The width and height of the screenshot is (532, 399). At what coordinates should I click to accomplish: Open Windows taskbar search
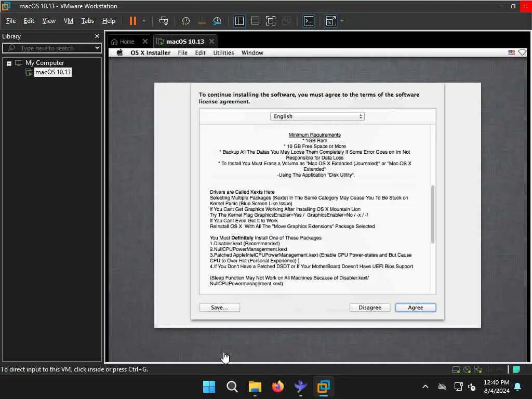[x=232, y=387]
